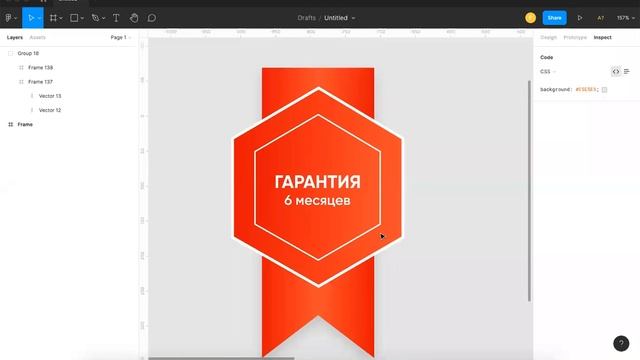
Task: Select the Comment tool
Action: [152, 18]
